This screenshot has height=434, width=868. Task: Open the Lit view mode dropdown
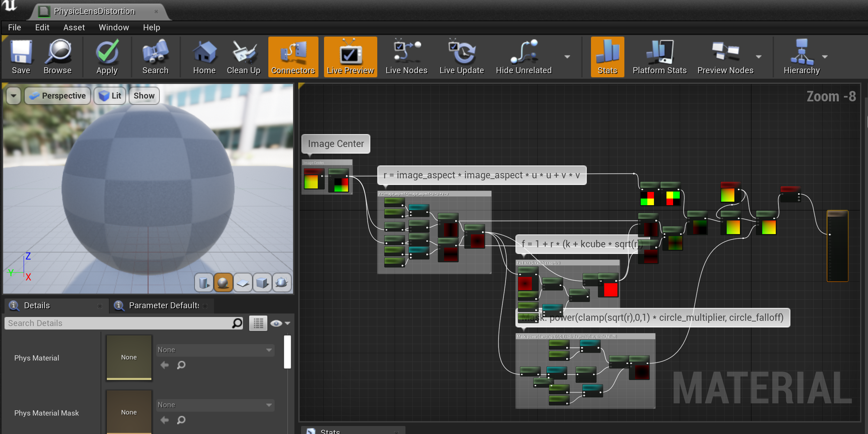click(x=110, y=95)
